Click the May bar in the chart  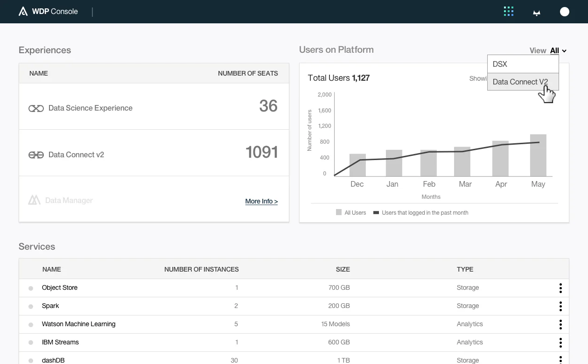tap(538, 155)
